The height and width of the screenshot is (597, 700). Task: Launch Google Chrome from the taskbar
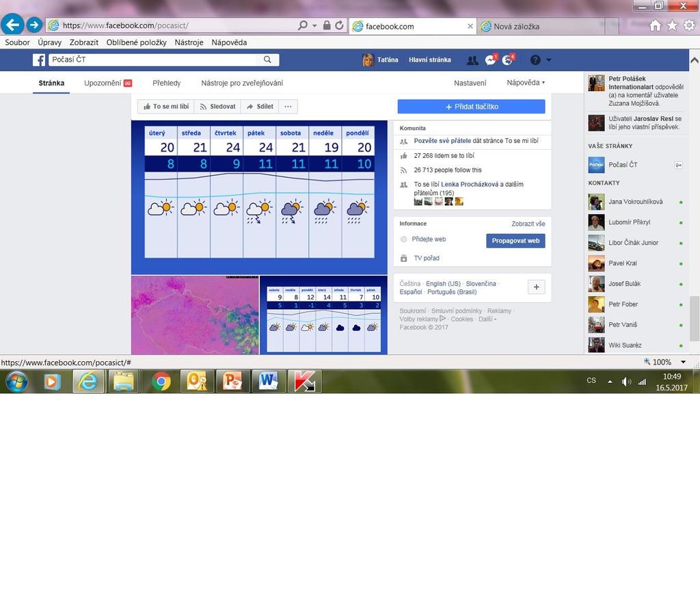pyautogui.click(x=161, y=382)
